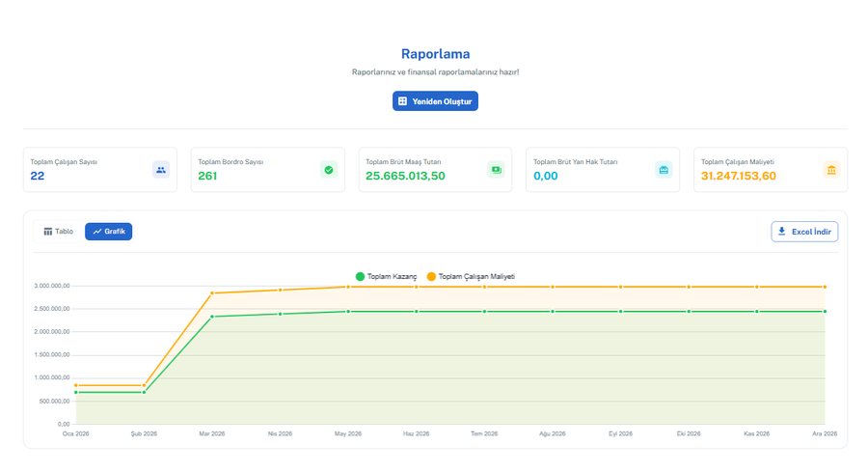The height and width of the screenshot is (472, 868).
Task: Toggle the Toplam Çalışan Maliyeti legend series
Action: pyautogui.click(x=471, y=276)
